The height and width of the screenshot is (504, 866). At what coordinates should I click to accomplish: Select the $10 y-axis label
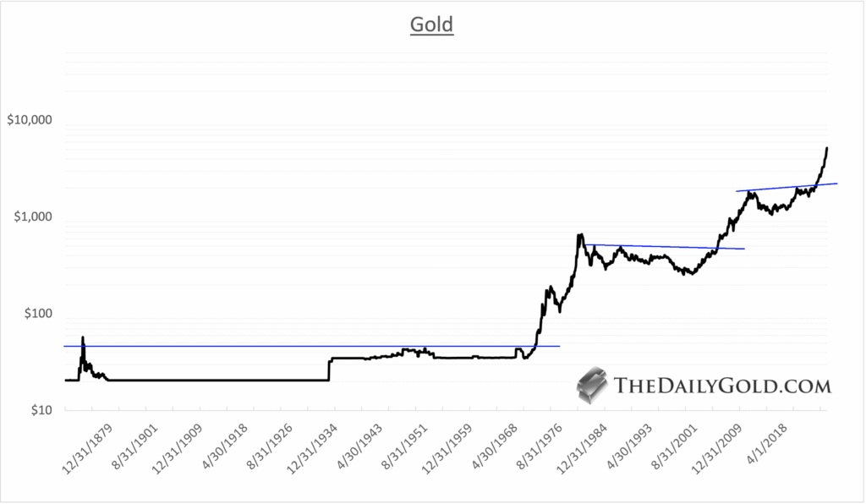click(40, 411)
